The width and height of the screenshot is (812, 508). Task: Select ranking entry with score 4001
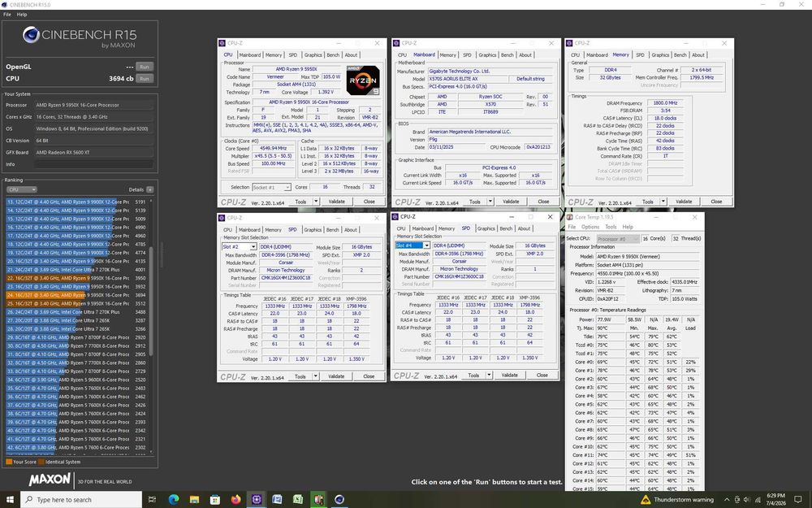pos(77,270)
